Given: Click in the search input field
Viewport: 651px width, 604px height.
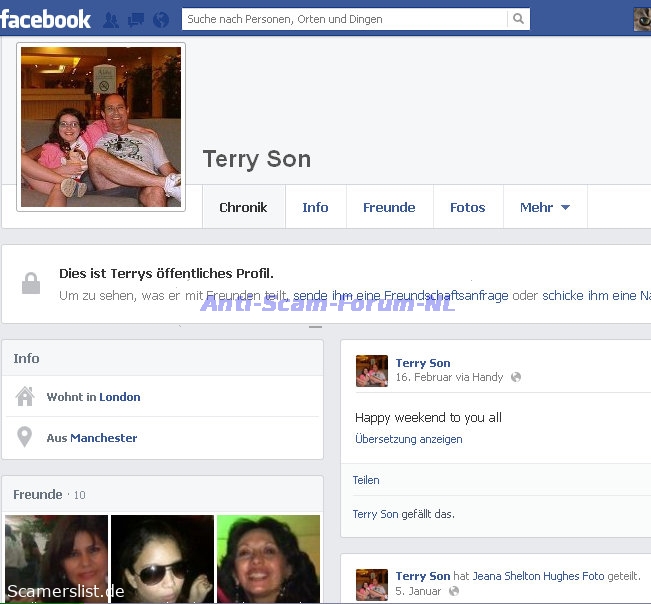Looking at the screenshot, I should (343, 19).
